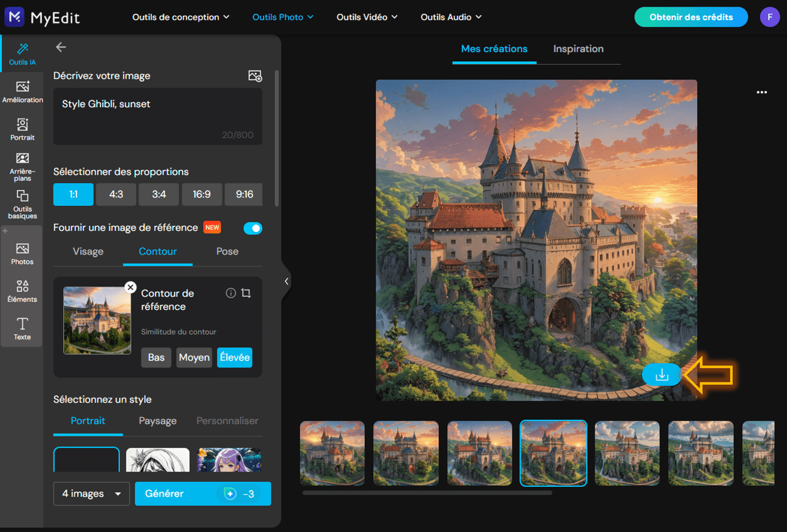Open the Arrière-plans tools
This screenshot has width=787, height=532.
point(22,167)
